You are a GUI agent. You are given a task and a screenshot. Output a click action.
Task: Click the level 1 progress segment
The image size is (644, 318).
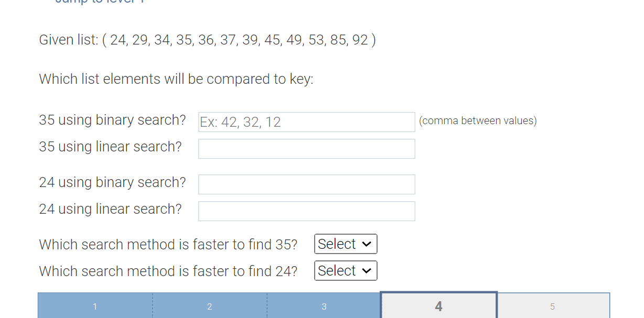94,306
